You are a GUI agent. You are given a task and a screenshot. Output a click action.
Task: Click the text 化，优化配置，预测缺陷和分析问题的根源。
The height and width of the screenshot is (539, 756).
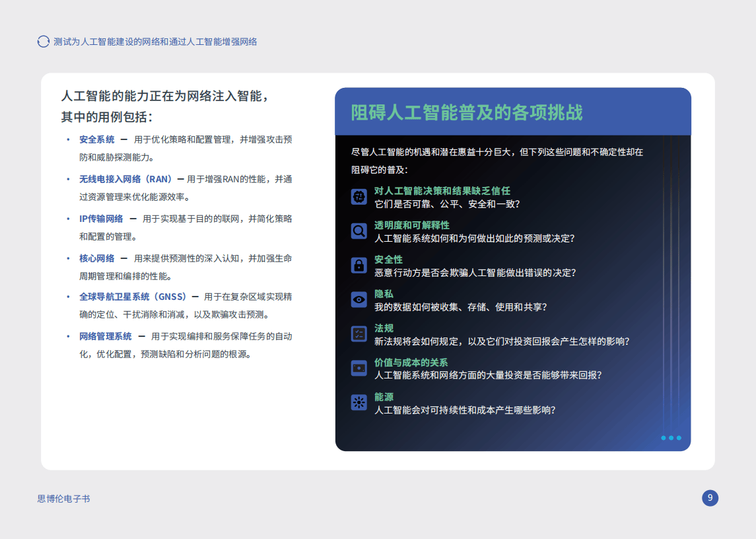click(x=165, y=353)
